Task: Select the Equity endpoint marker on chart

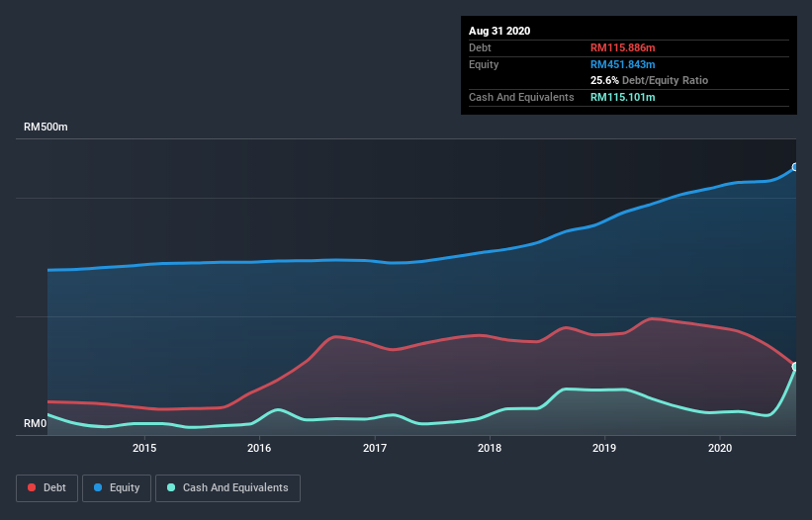Action: click(795, 167)
